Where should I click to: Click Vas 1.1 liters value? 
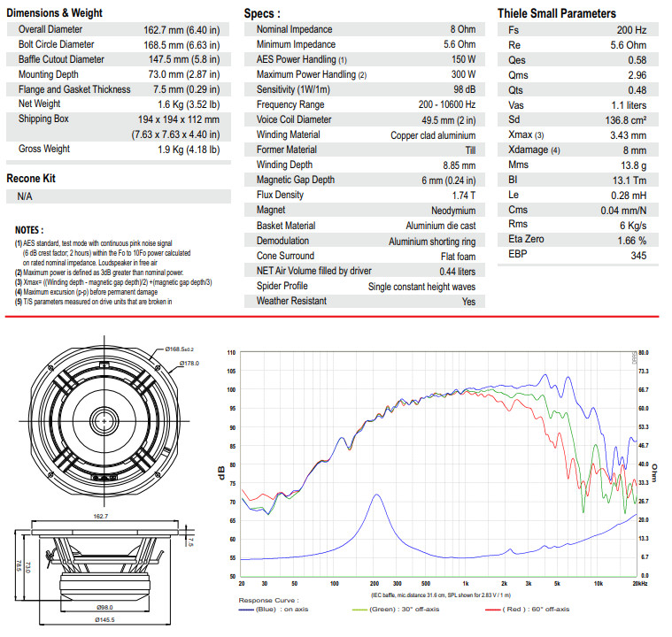click(629, 105)
